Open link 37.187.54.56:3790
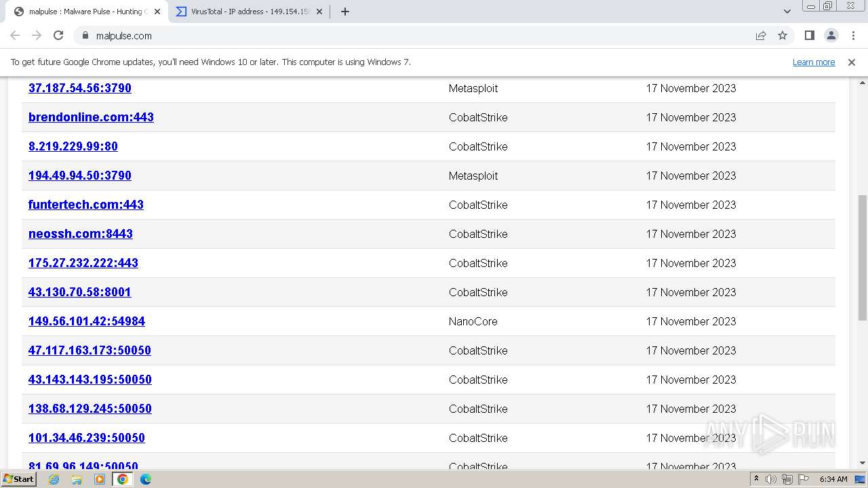This screenshot has height=488, width=868. coord(80,88)
